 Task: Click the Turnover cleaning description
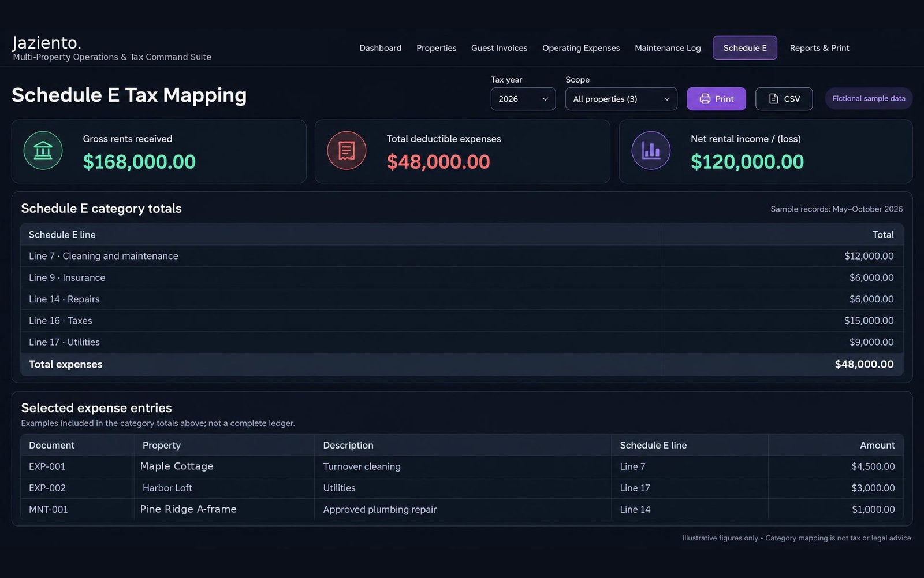tap(362, 466)
